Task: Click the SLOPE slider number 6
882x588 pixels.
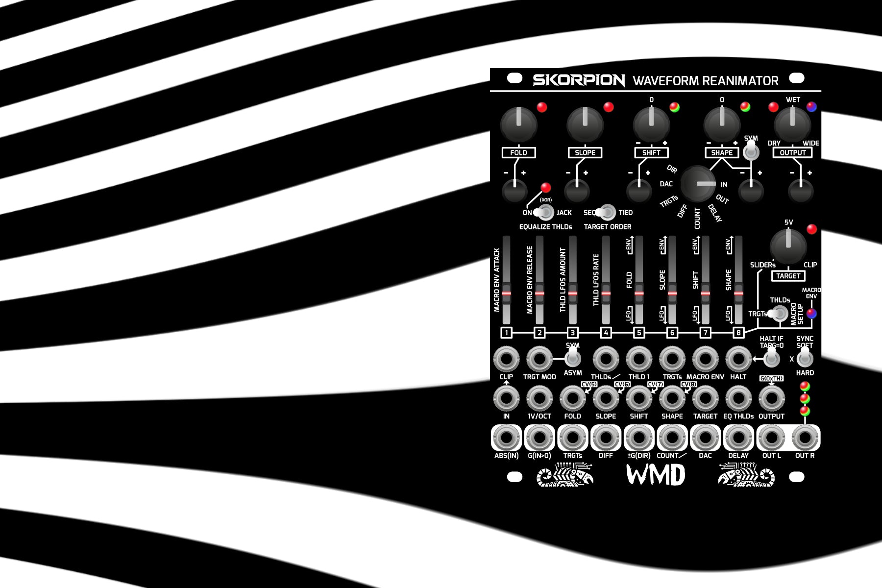Action: [672, 279]
